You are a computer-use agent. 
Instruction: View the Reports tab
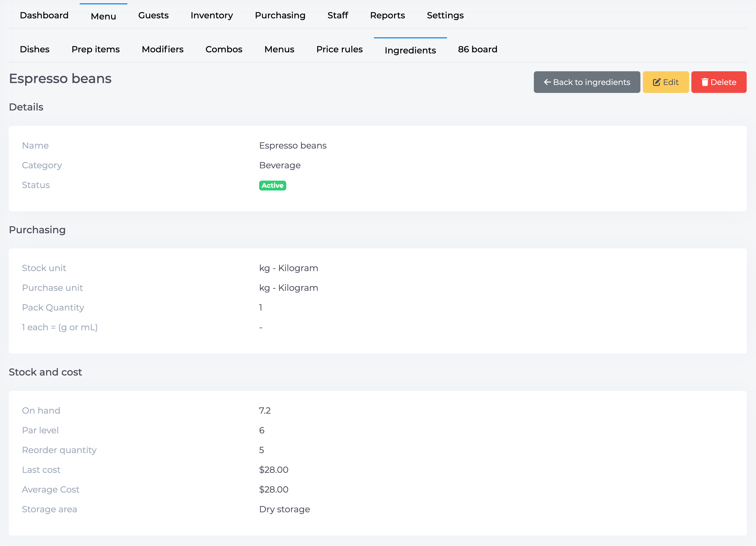(x=387, y=15)
